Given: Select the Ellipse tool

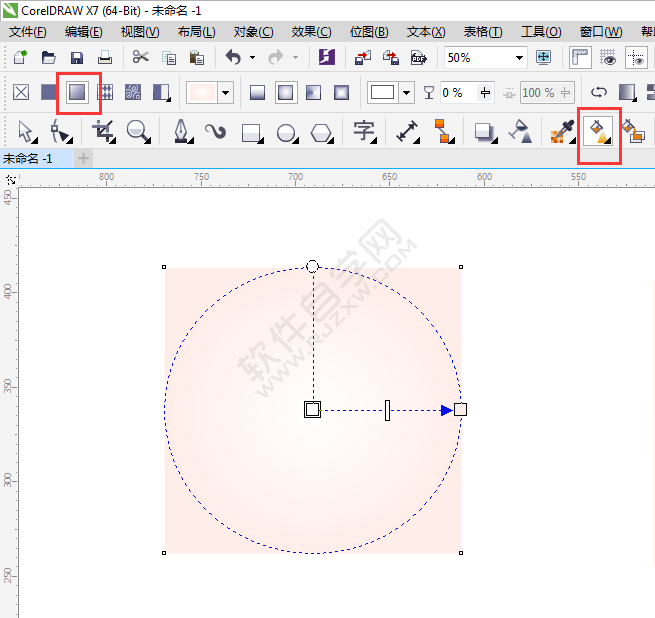Looking at the screenshot, I should (287, 133).
